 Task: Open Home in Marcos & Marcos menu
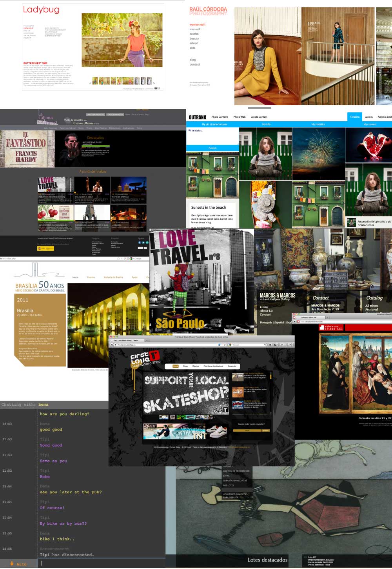pos(264,307)
